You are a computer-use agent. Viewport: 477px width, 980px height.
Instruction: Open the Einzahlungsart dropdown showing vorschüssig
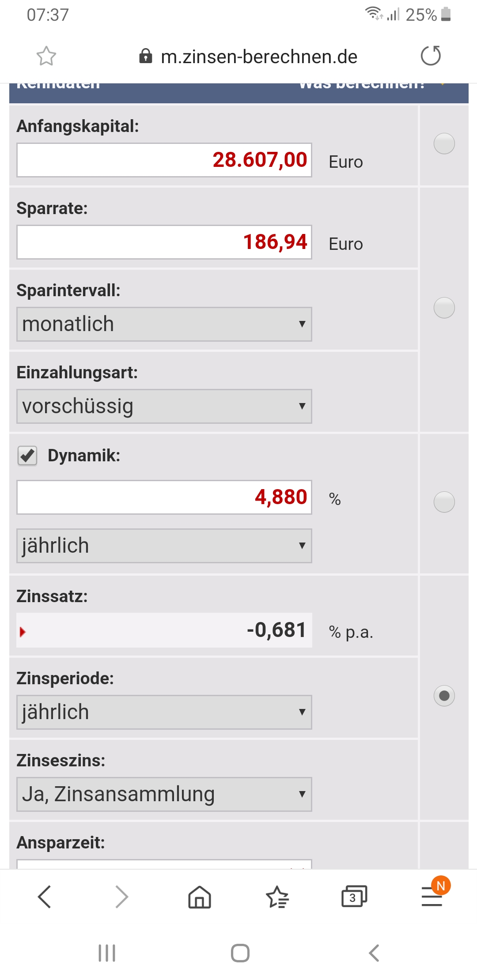point(164,406)
